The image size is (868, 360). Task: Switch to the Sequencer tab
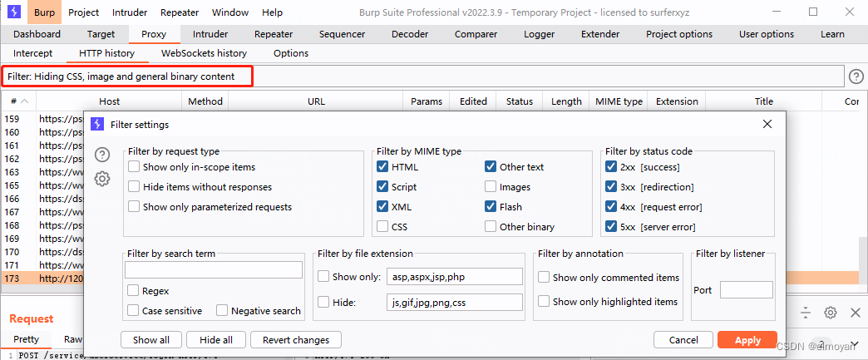[x=342, y=34]
